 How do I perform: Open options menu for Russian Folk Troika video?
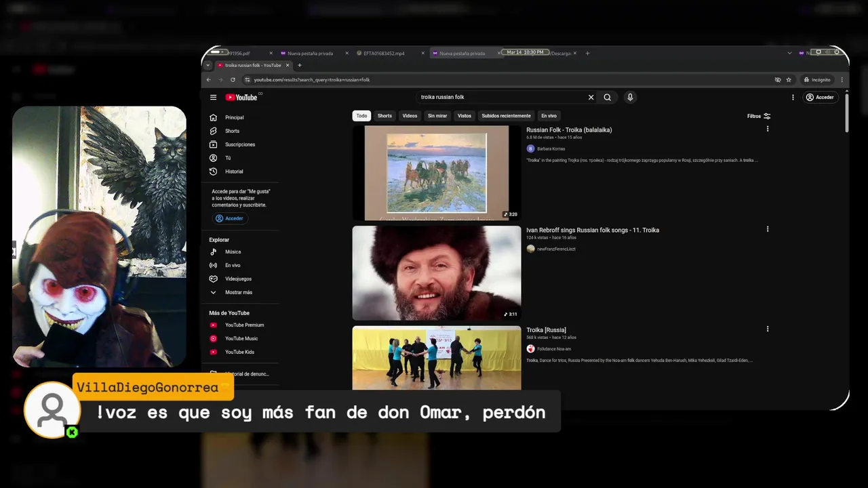tap(768, 129)
